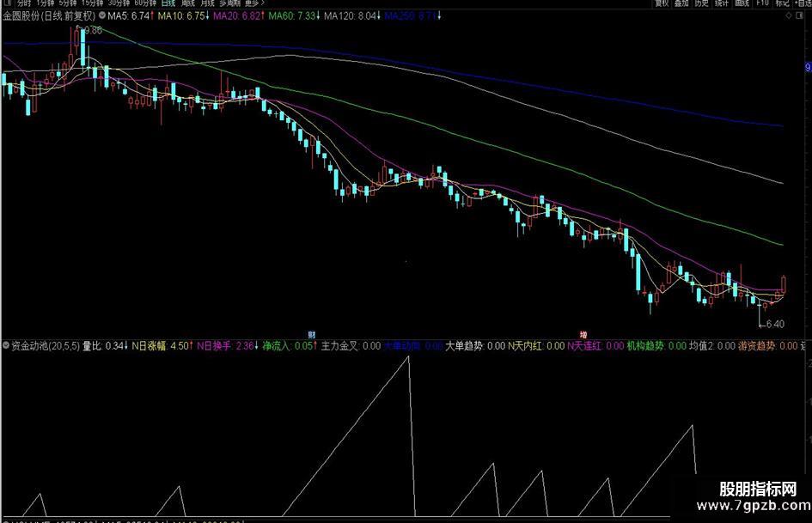Select the 15分钟 timeframe tab
This screenshot has height=523, width=812.
(x=92, y=3)
